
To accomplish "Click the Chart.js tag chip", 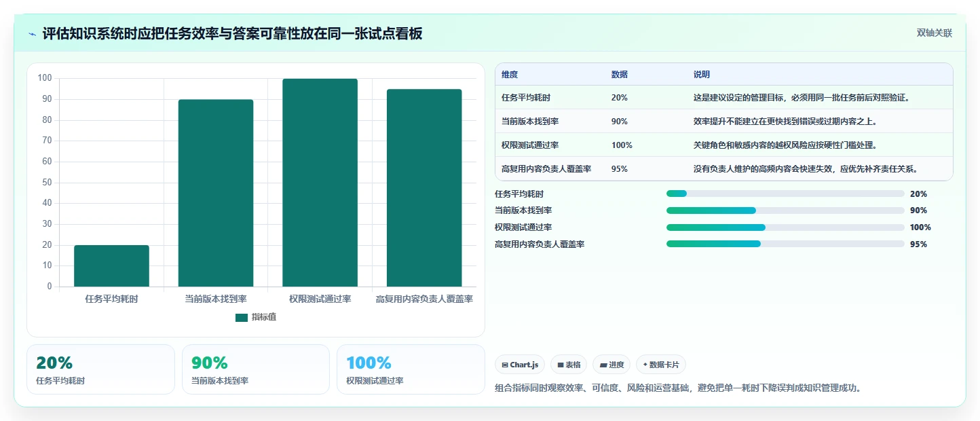I will [x=520, y=365].
